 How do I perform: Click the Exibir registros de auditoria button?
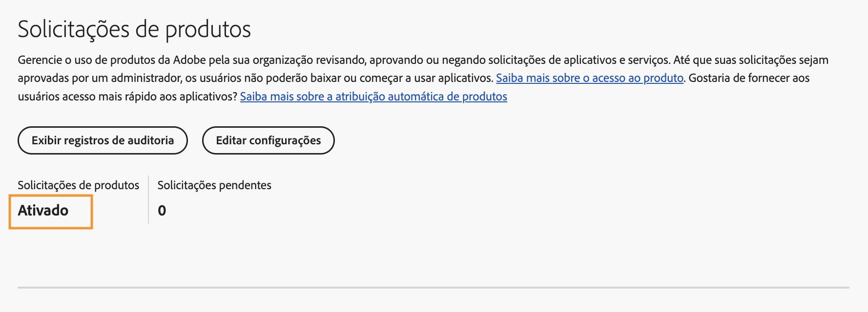pyautogui.click(x=102, y=140)
